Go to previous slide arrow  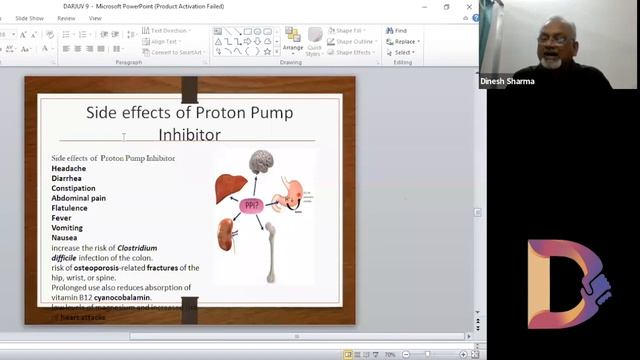(x=478, y=321)
